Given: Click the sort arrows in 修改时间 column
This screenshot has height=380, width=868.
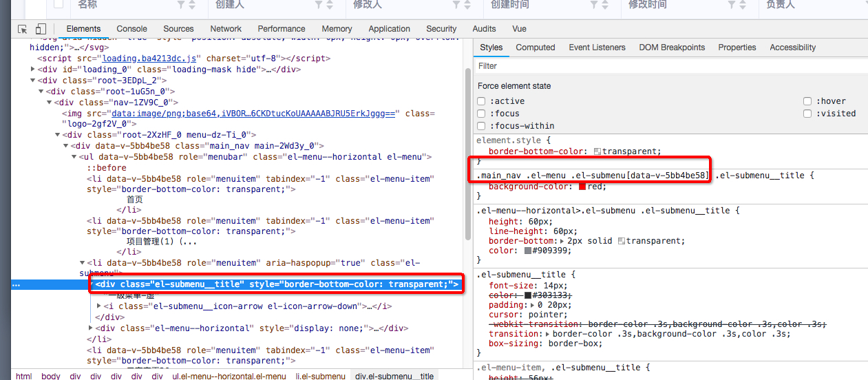Looking at the screenshot, I should [x=743, y=5].
